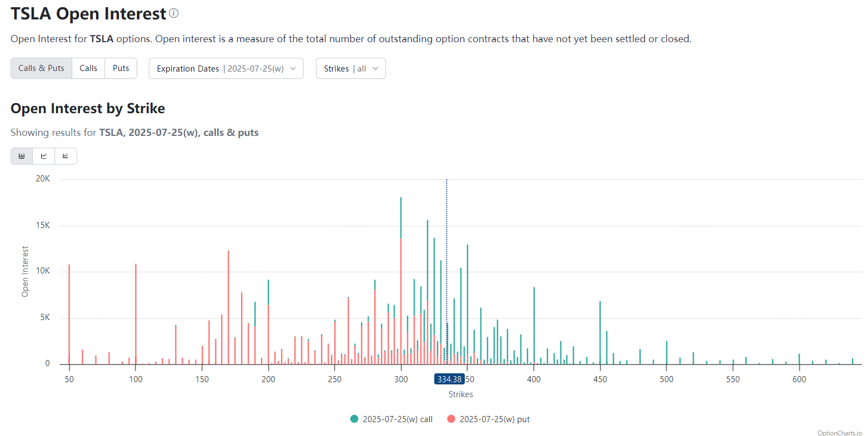Select the Puts filter tab
The width and height of the screenshot is (868, 436).
[x=121, y=68]
